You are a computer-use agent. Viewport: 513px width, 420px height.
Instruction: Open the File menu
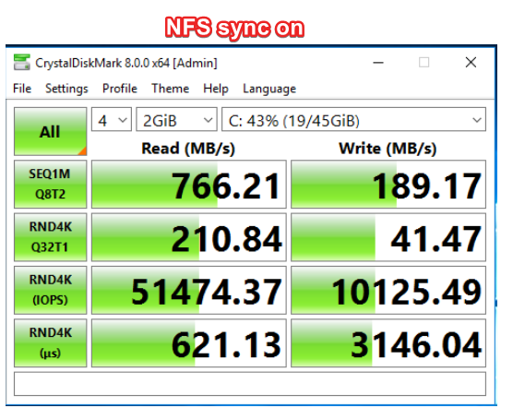(x=22, y=89)
